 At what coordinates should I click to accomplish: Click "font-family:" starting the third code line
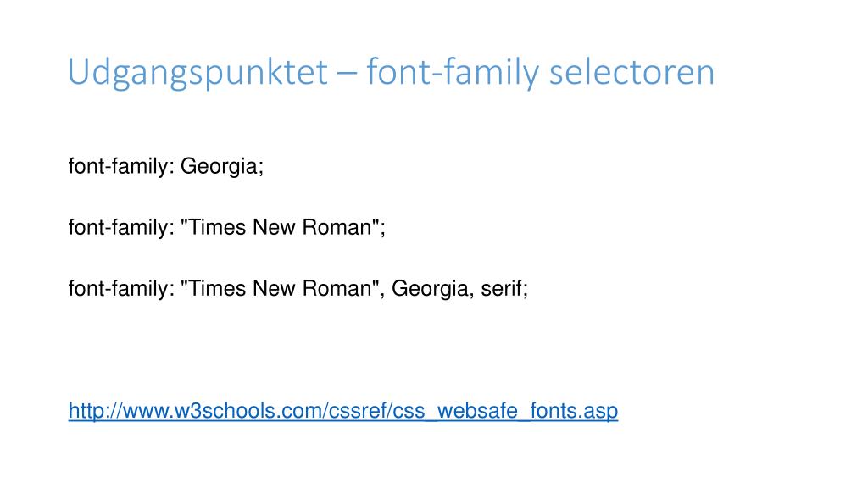point(121,288)
